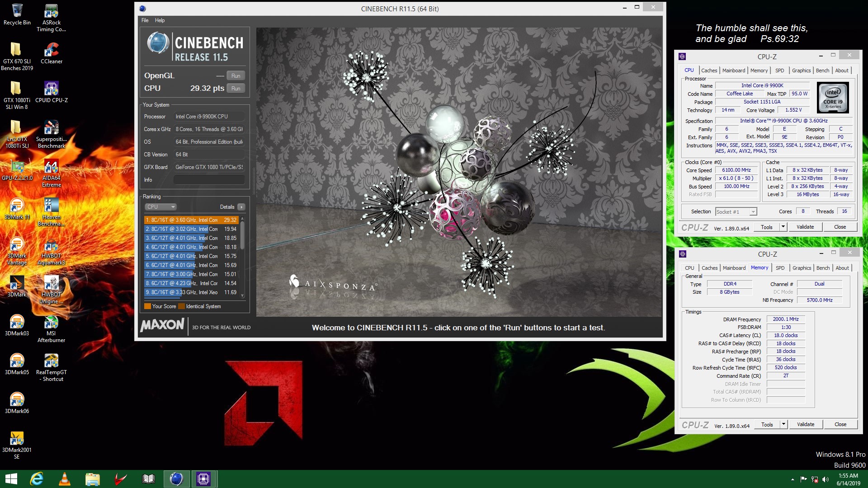868x488 pixels.
Task: Run the CPU benchmark test
Action: pos(236,88)
